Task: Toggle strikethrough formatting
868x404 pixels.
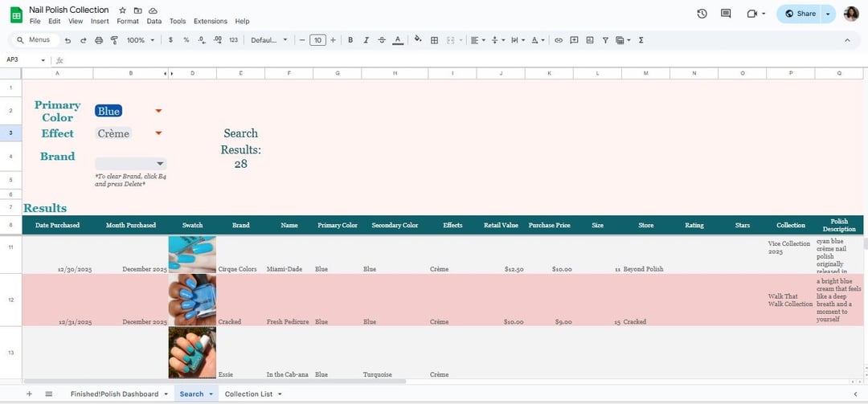Action: [381, 40]
